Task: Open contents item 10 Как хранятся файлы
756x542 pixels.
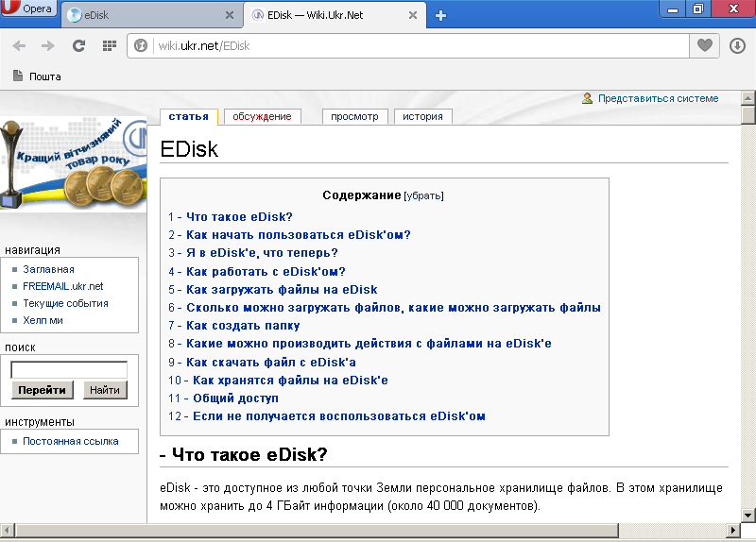Action: pyautogui.click(x=278, y=381)
